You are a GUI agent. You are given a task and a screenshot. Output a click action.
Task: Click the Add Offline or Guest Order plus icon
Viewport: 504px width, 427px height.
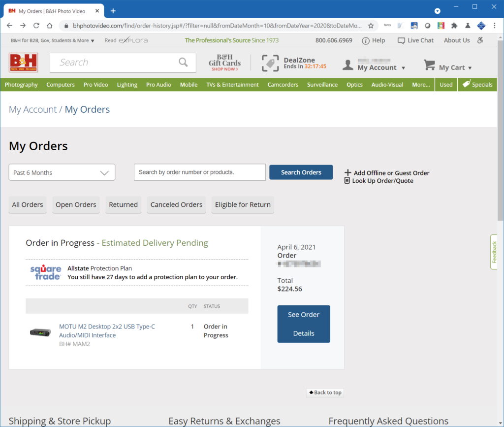(347, 173)
